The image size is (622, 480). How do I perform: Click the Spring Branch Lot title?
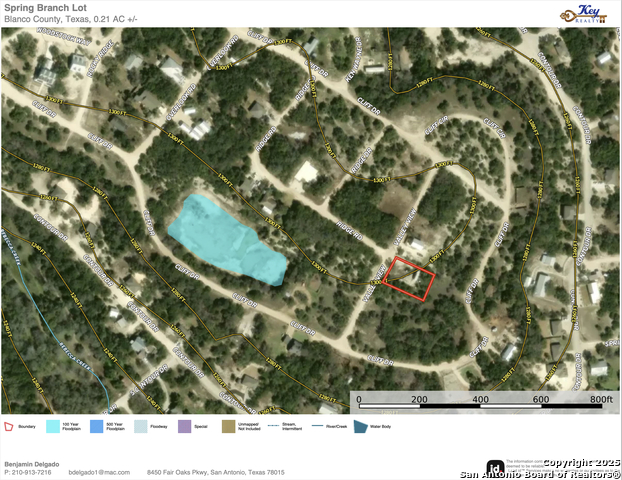(46, 7)
